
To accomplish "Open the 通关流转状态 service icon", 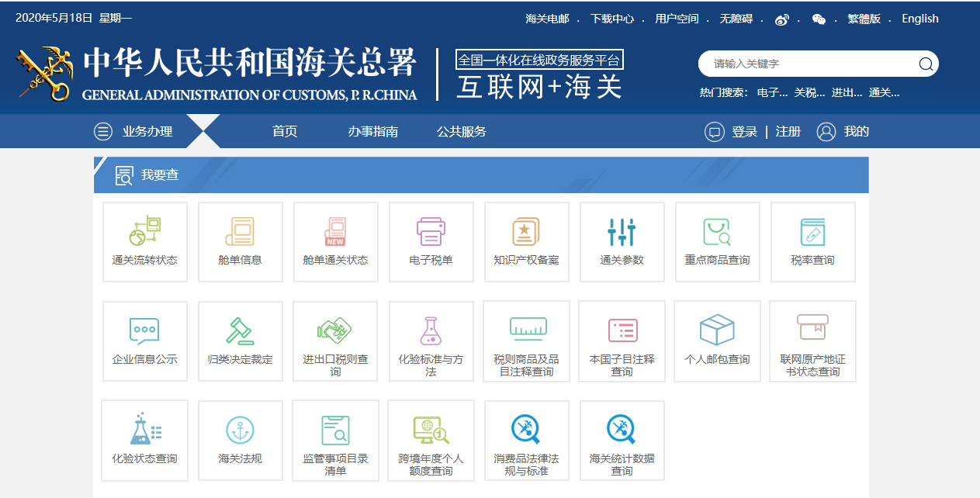I will 144,241.
